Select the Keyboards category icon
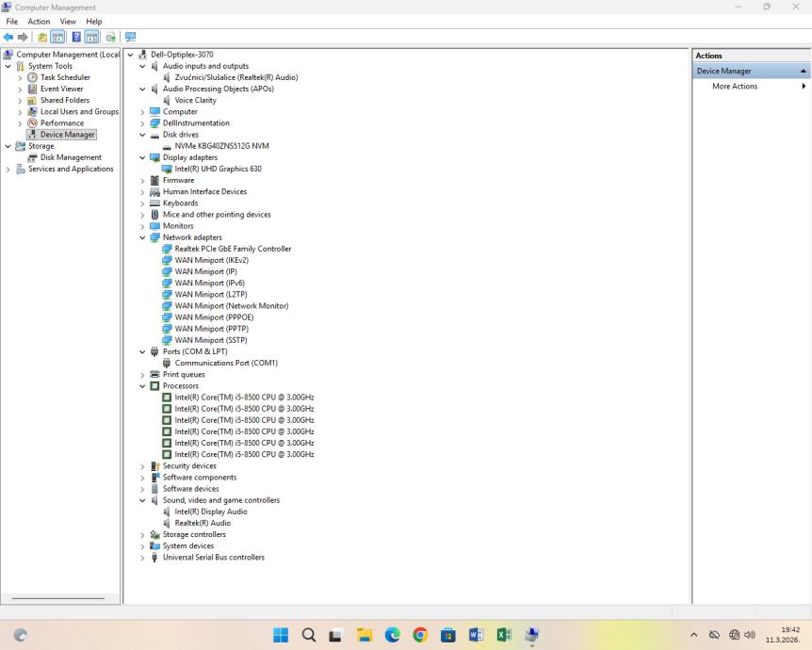The image size is (812, 650). point(154,203)
